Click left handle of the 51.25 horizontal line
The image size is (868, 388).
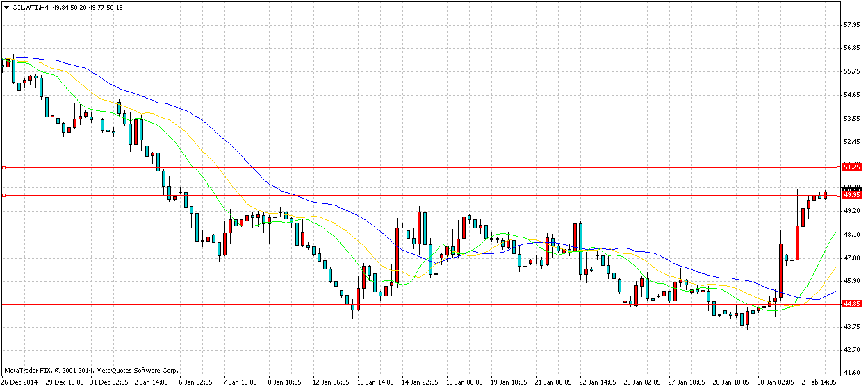[x=3, y=167]
